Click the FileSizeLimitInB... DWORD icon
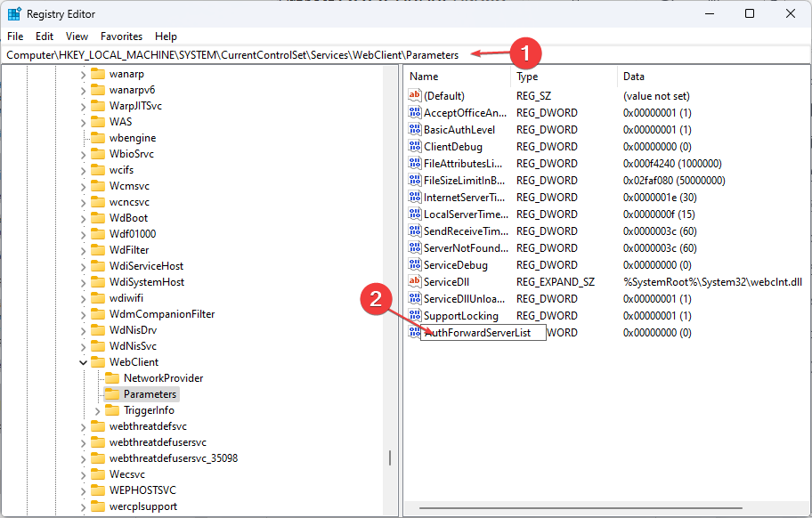The image size is (812, 518). (414, 180)
